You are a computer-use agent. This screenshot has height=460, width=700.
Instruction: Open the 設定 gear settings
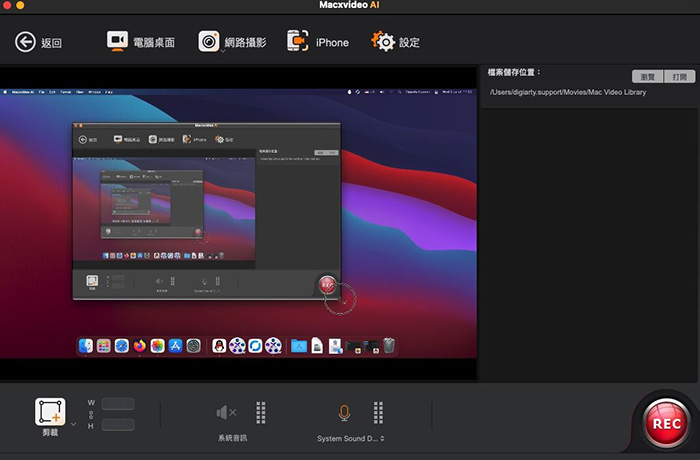click(395, 42)
